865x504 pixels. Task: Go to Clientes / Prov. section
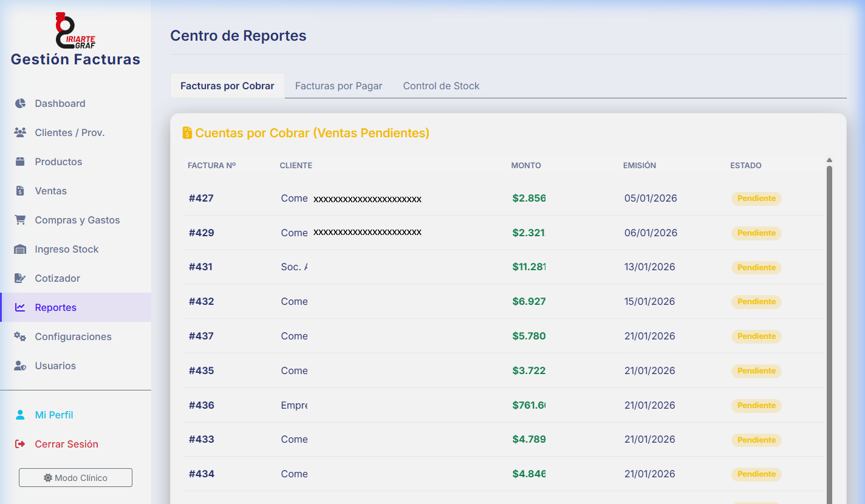(x=76, y=132)
